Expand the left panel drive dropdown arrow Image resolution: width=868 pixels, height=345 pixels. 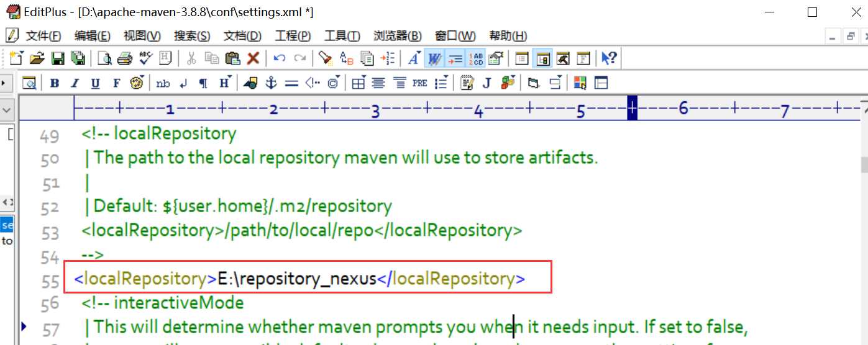point(7,109)
